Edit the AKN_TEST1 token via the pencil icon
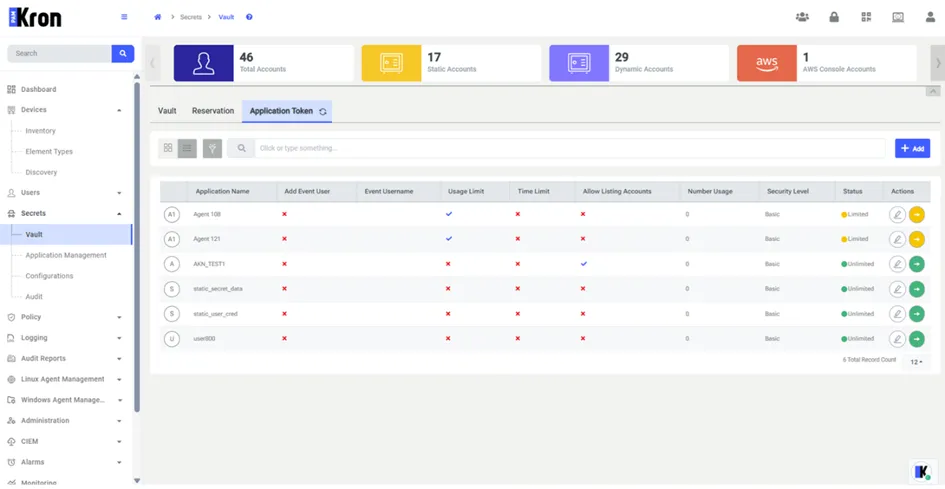The width and height of the screenshot is (945, 489). click(897, 264)
